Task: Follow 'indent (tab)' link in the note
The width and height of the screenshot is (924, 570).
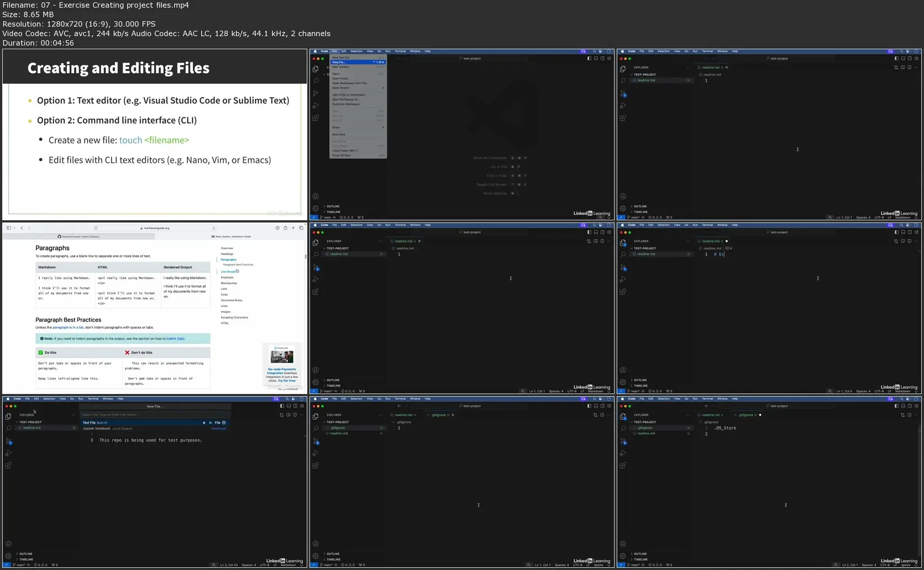Action: [176, 338]
